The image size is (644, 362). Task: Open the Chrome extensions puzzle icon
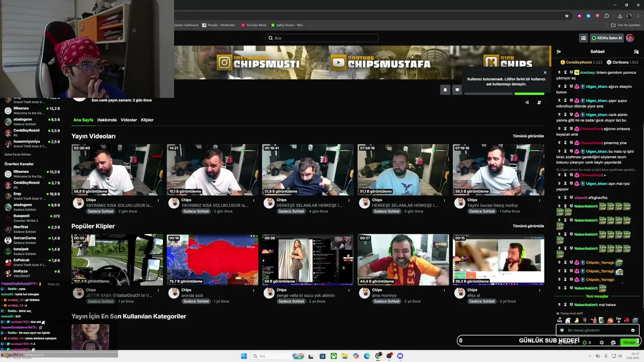[606, 16]
